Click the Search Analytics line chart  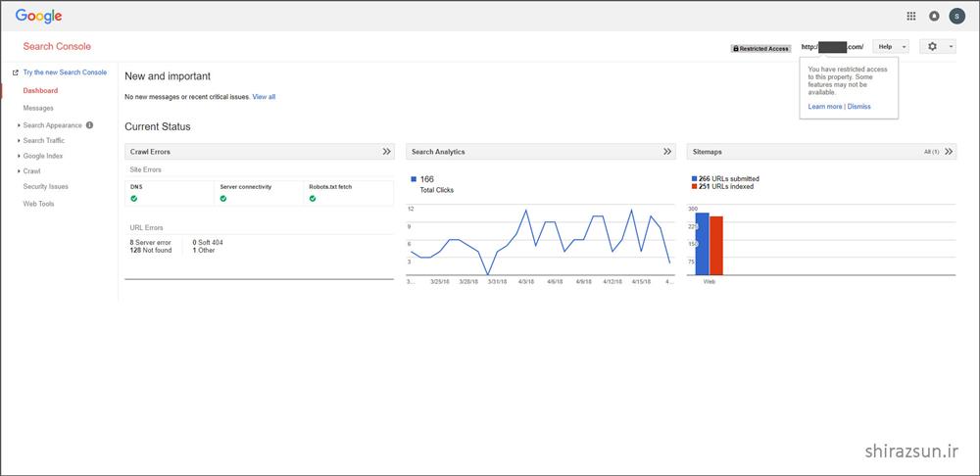(541, 242)
